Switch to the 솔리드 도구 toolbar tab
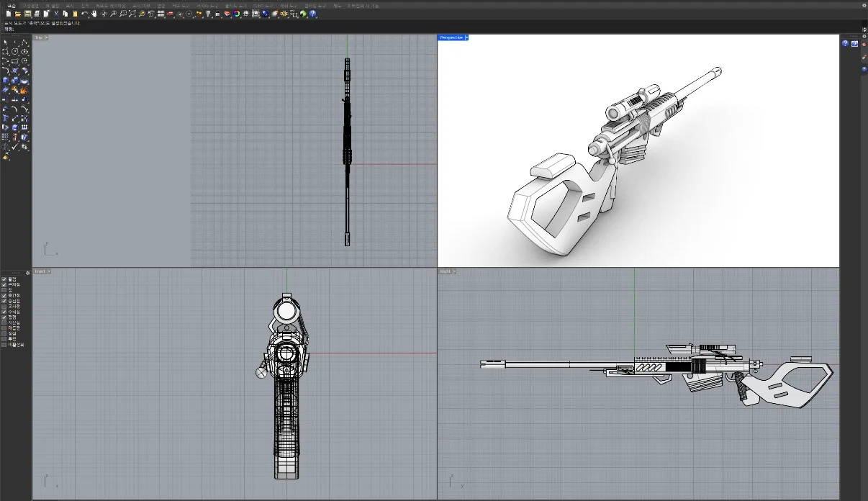 tap(235, 5)
